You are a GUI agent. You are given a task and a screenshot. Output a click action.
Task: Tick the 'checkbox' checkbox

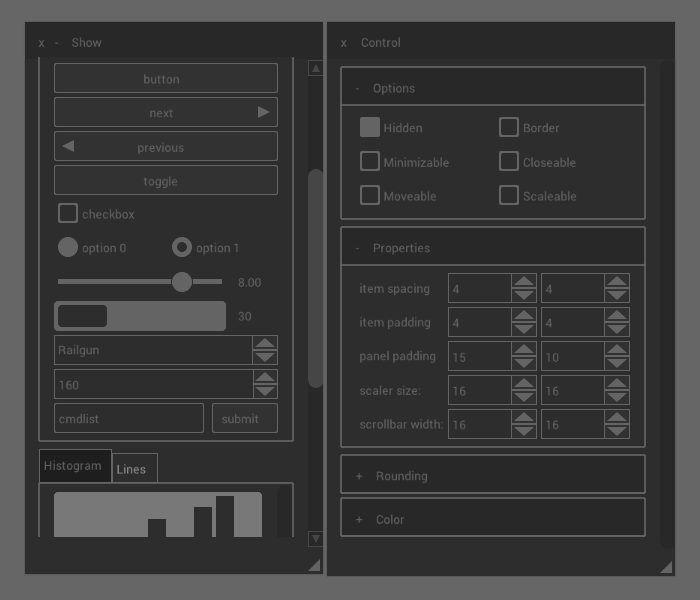coord(68,213)
